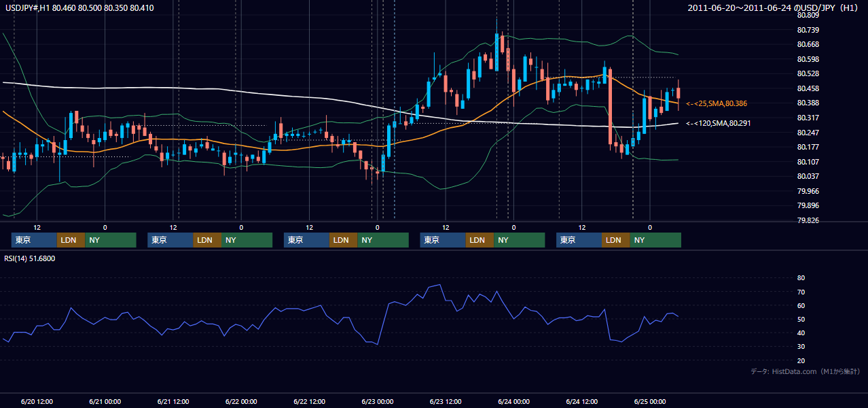The image size is (868, 408).
Task: Click the rightmost NY session block
Action: pyautogui.click(x=655, y=240)
